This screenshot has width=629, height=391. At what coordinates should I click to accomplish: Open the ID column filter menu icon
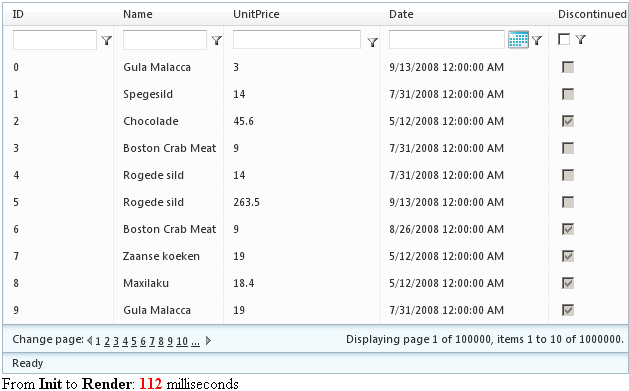tap(106, 40)
